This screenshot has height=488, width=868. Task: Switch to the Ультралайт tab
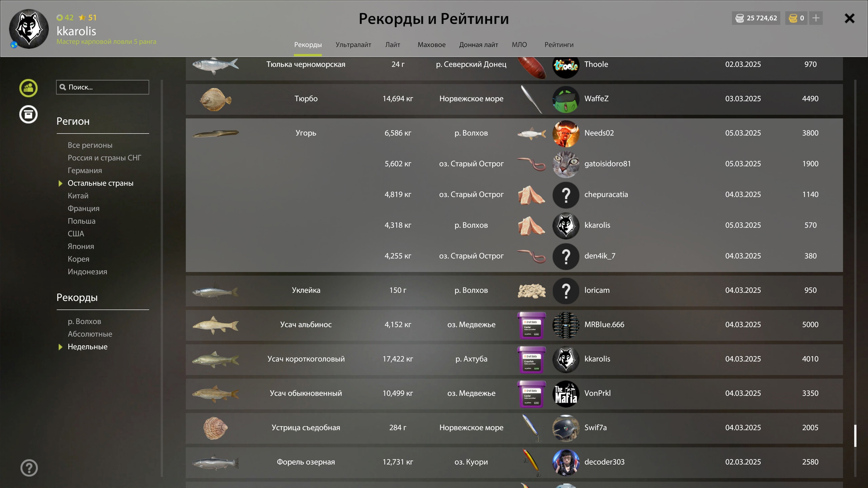353,45
